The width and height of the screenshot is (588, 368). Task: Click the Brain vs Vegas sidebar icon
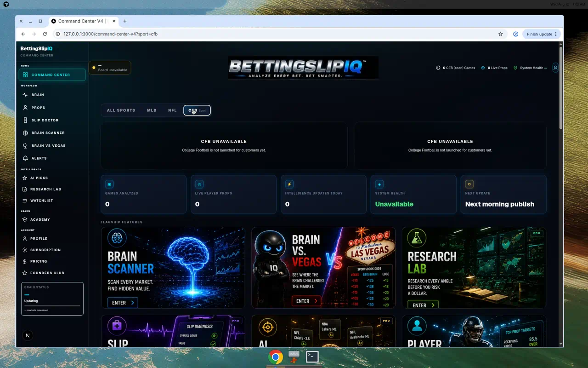(25, 145)
